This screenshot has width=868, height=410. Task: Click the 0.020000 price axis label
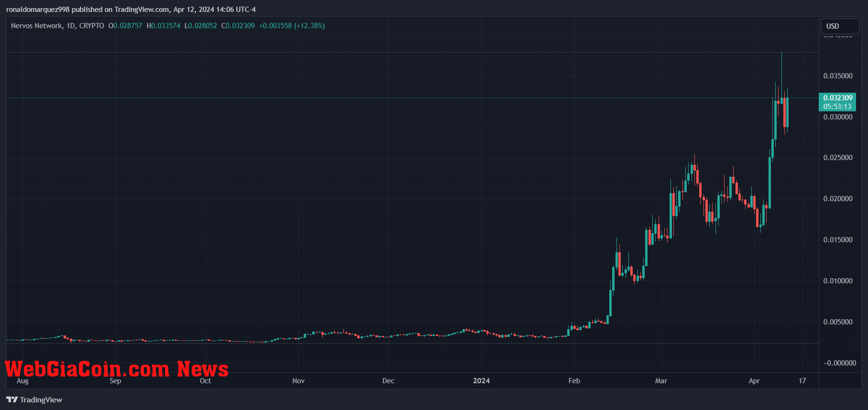click(x=838, y=199)
